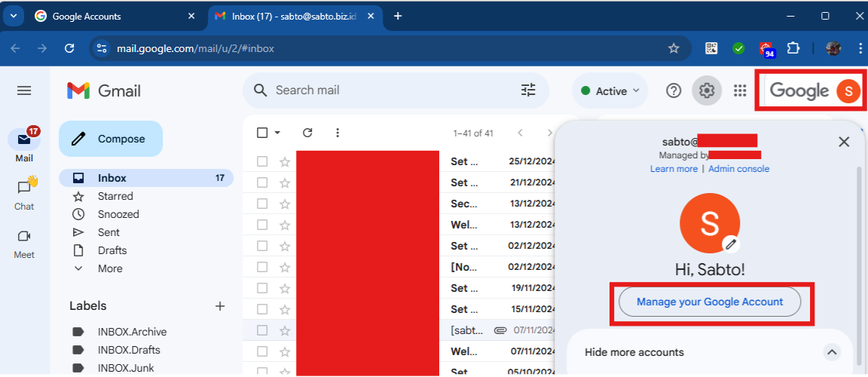Star the email dated 15/11/2024
This screenshot has width=868, height=377.
click(285, 309)
